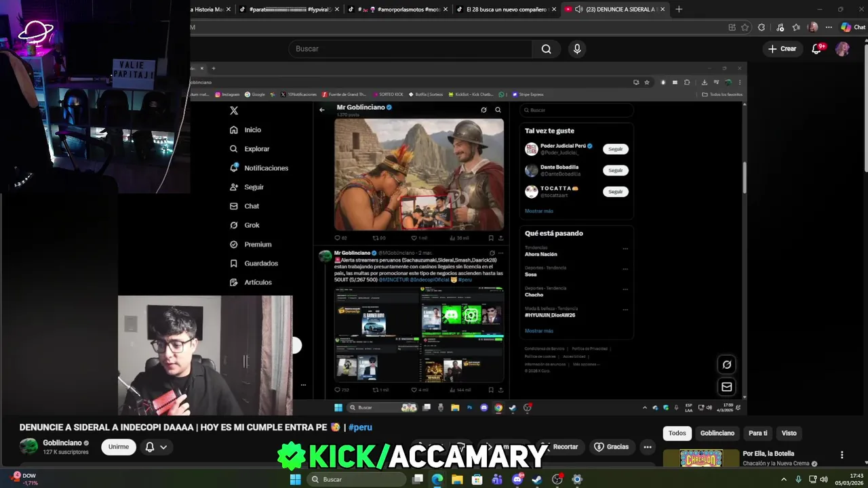868x488 pixels.
Task: Open the Chacalon recommended video thumbnail
Action: 701,459
